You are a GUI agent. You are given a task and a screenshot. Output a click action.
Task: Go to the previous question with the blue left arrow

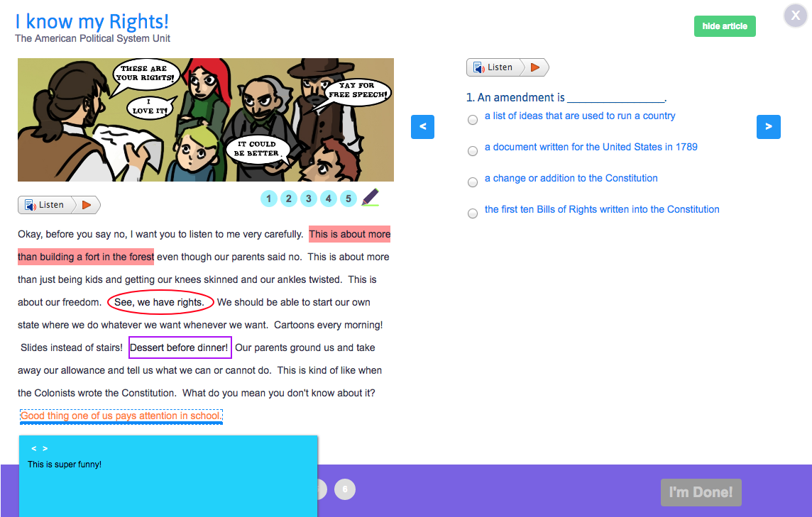422,127
